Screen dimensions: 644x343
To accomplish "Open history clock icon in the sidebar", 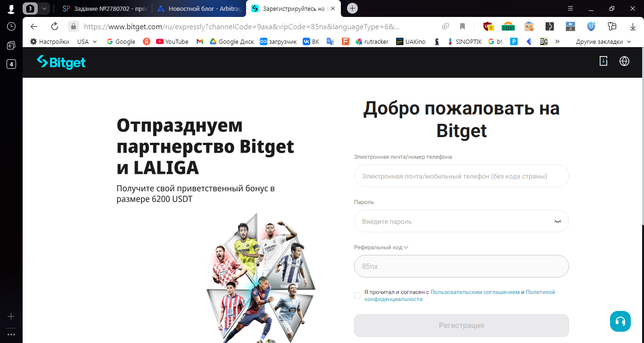I will [11, 26].
